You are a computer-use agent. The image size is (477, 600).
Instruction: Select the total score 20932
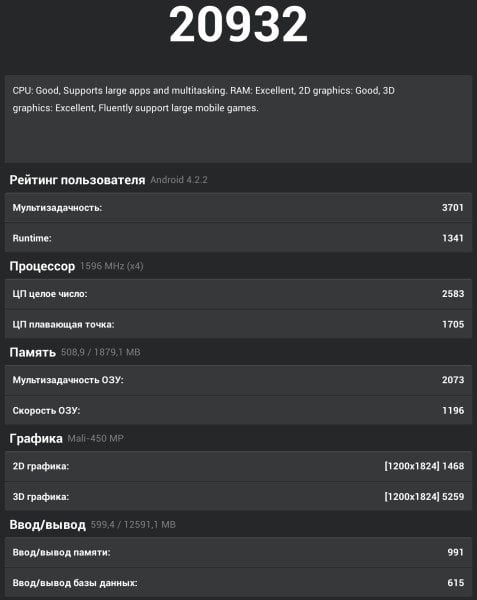click(238, 25)
